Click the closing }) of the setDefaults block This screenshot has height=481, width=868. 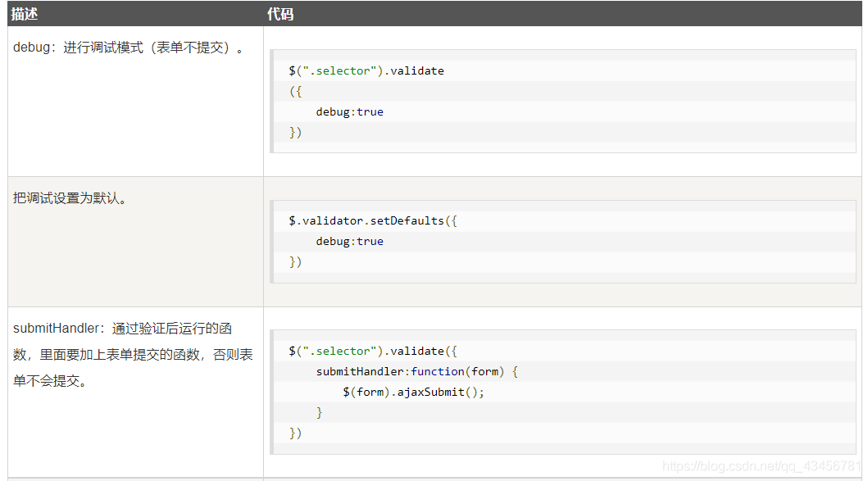point(296,262)
